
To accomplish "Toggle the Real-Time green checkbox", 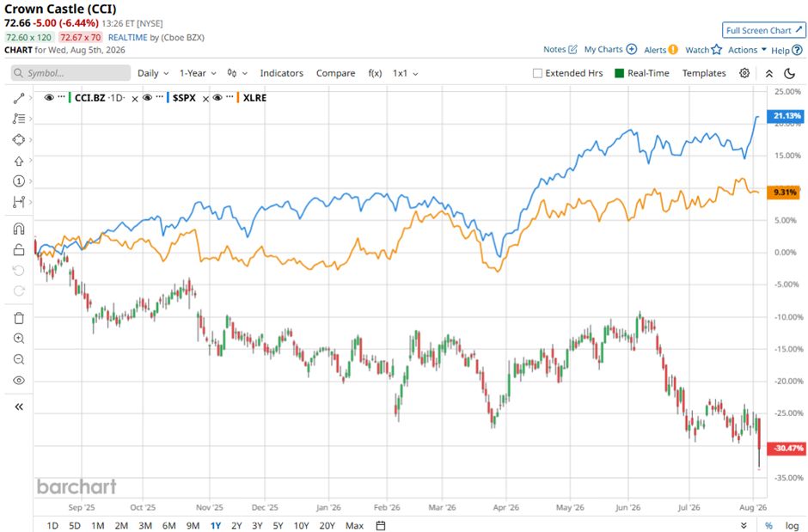I will [x=620, y=73].
